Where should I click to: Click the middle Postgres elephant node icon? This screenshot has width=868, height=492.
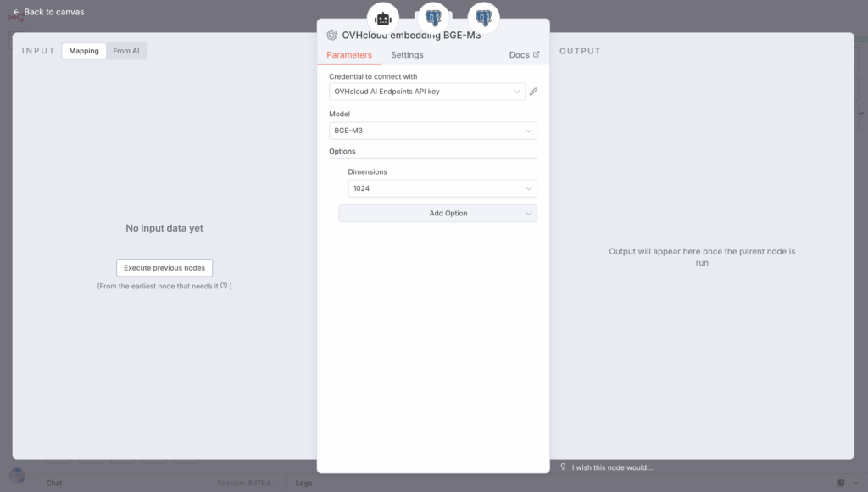[x=433, y=18]
